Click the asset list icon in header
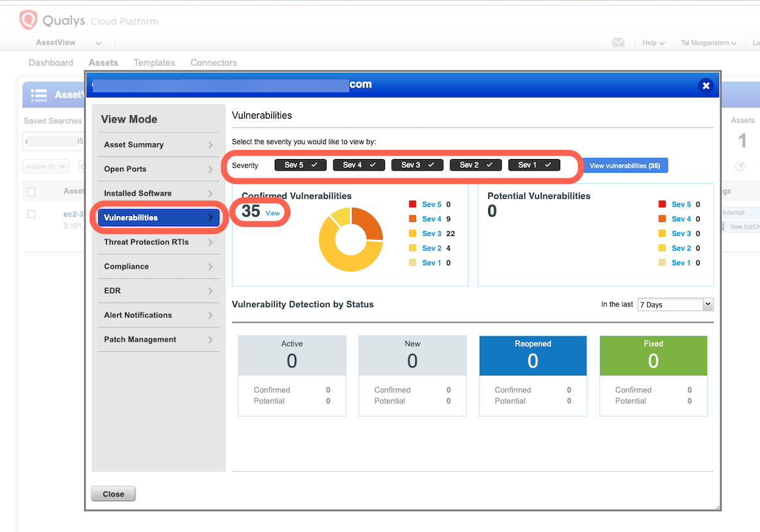Screen dimensions: 760x532 coord(39,95)
